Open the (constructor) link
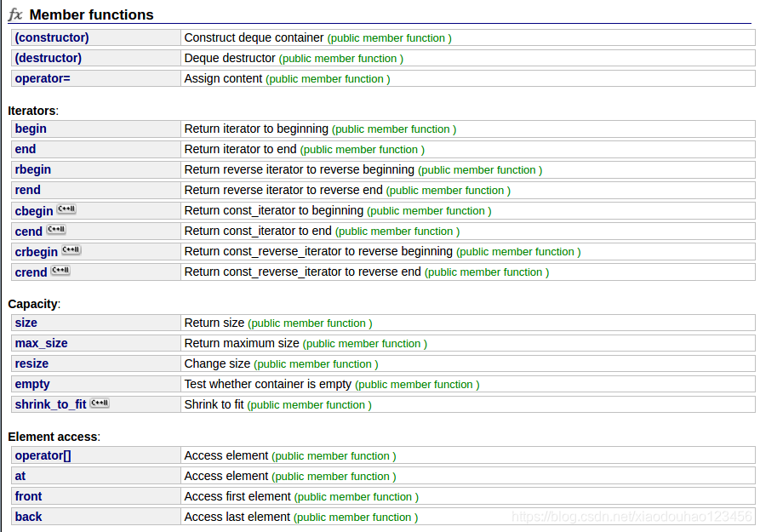 click(52, 37)
